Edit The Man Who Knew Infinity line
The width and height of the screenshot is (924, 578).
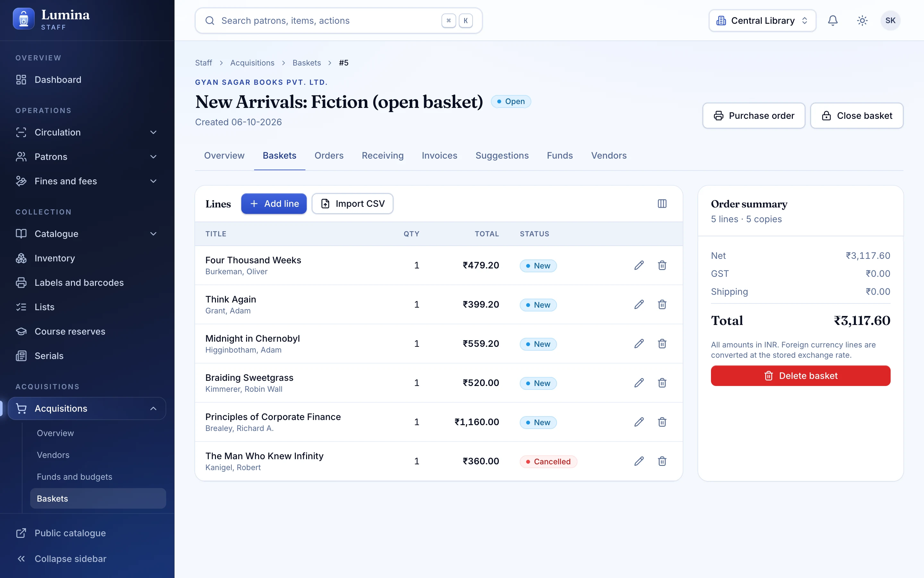[x=639, y=461]
